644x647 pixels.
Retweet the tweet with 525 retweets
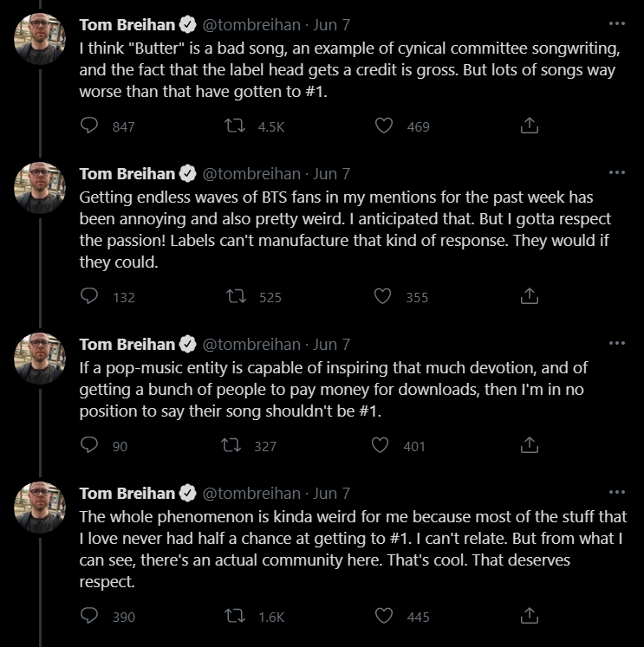(235, 297)
